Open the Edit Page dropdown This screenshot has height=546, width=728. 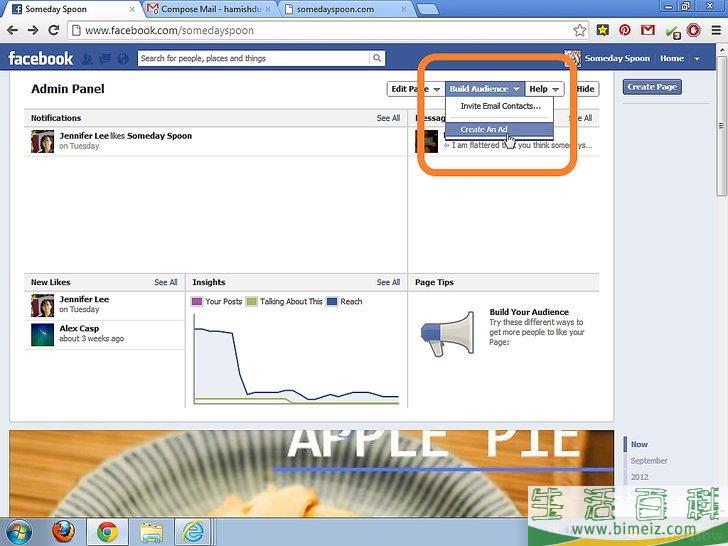[415, 89]
